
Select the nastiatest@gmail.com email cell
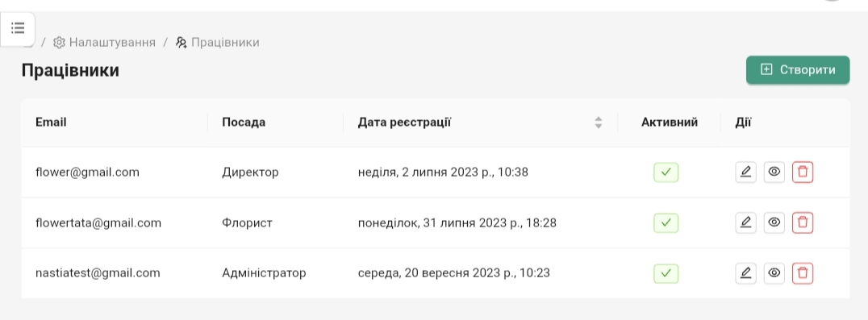coord(98,273)
